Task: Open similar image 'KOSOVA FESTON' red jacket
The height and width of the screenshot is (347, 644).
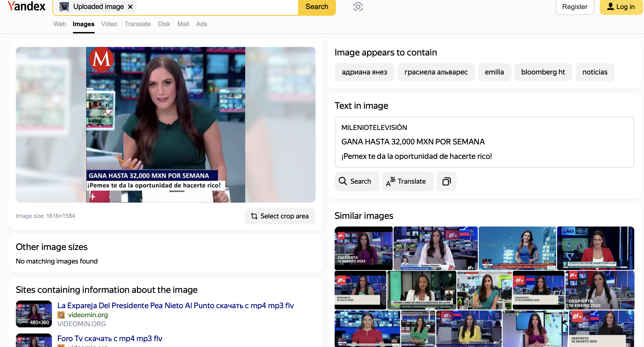Action: point(595,248)
